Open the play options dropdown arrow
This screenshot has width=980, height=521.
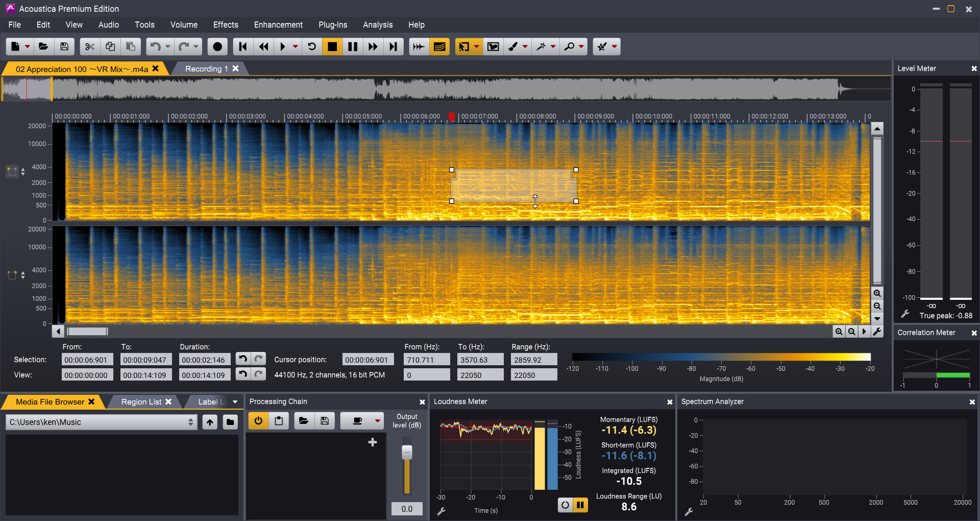[x=296, y=46]
